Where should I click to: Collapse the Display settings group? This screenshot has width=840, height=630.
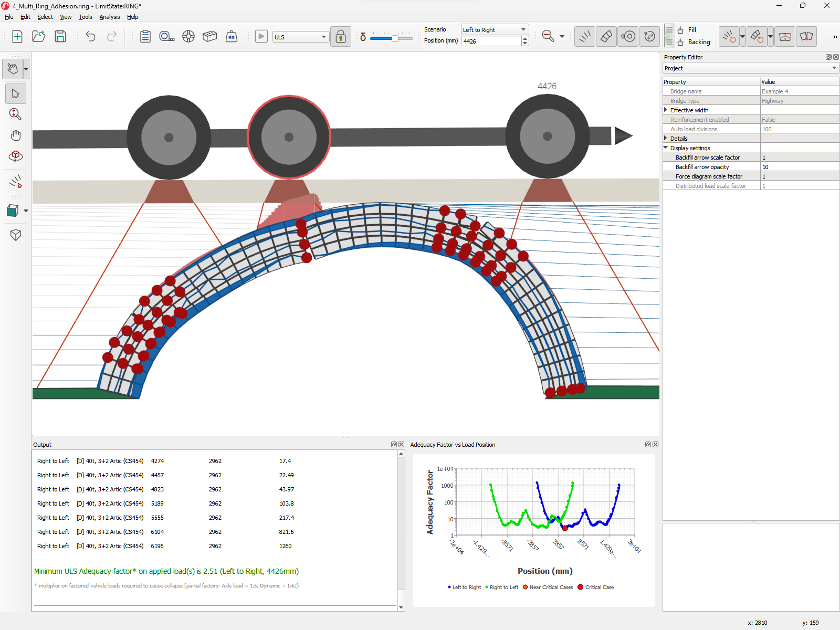pos(666,148)
